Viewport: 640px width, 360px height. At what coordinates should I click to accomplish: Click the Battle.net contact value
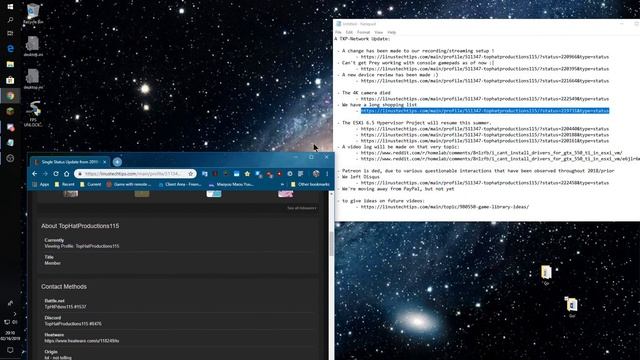pos(65,307)
